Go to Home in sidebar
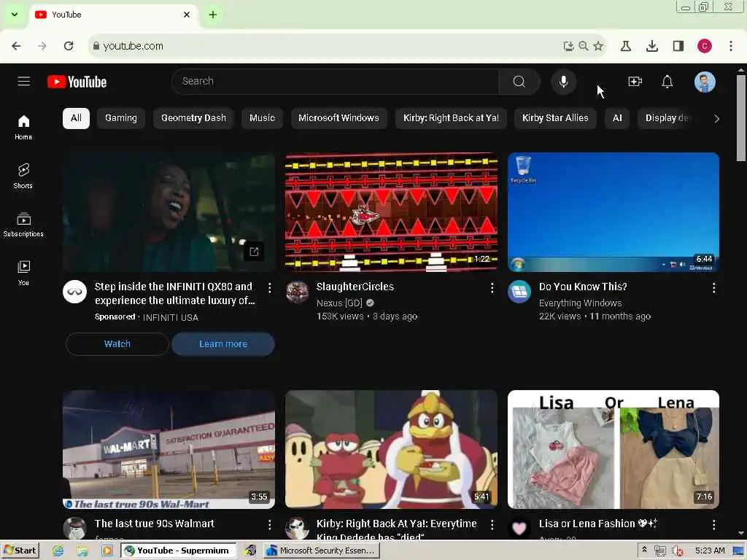Viewport: 747px width, 560px height. (x=23, y=127)
